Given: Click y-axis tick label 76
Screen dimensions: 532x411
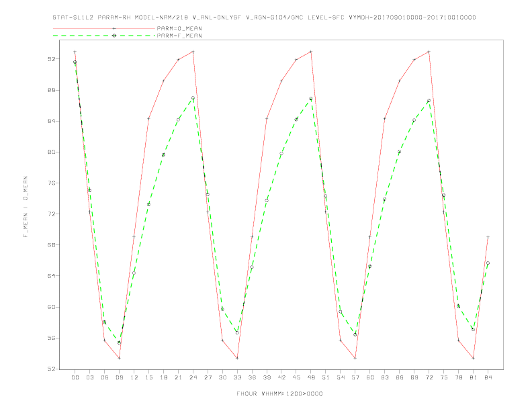Looking at the screenshot, I should pyautogui.click(x=51, y=183).
